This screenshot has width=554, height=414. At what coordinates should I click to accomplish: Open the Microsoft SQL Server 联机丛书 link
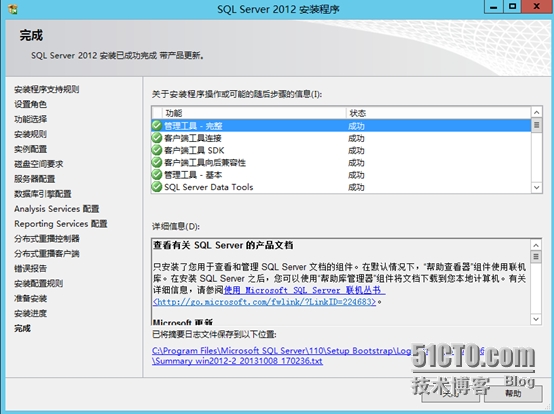click(x=304, y=290)
